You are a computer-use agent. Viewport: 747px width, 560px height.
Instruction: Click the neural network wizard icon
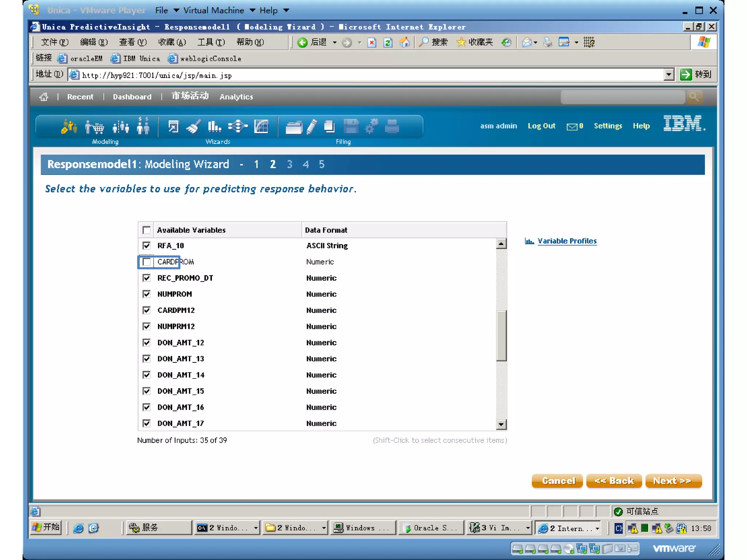tap(237, 127)
